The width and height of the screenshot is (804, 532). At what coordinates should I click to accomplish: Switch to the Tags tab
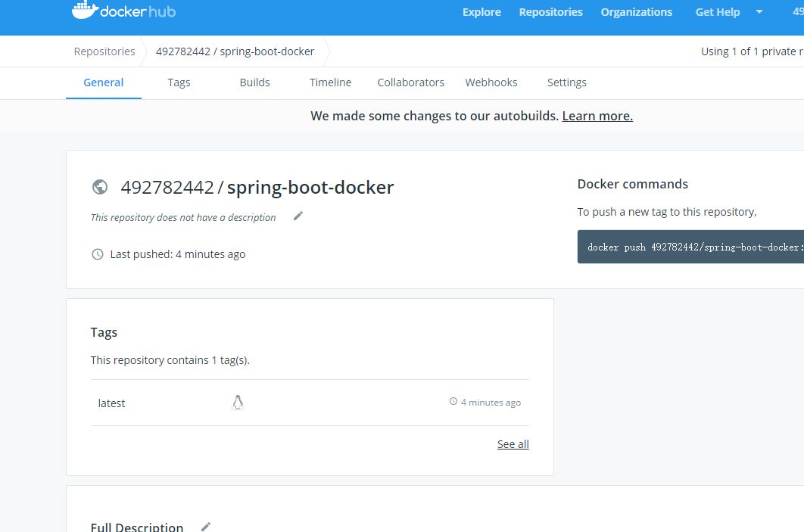179,82
